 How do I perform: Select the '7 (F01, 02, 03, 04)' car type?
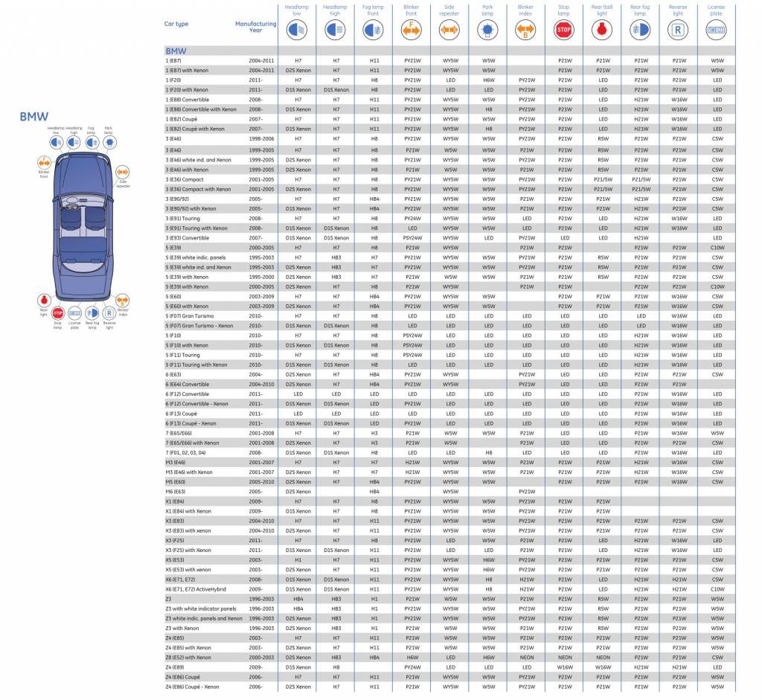tap(185, 453)
